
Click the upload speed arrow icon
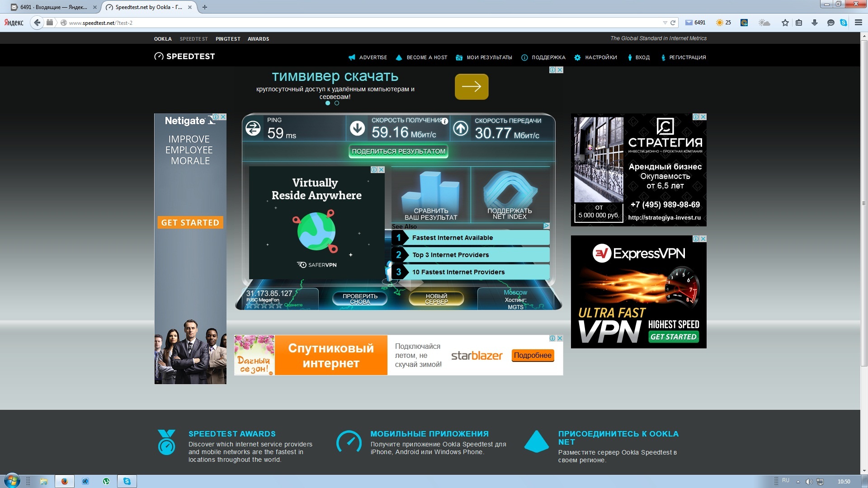tap(461, 128)
